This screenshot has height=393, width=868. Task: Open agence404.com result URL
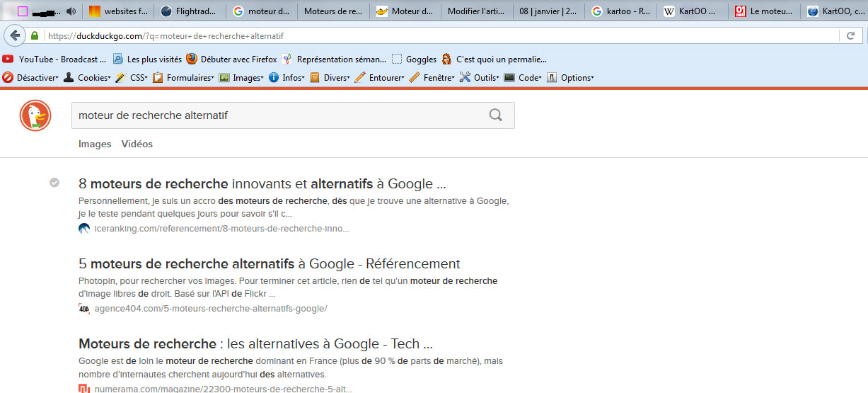point(210,309)
